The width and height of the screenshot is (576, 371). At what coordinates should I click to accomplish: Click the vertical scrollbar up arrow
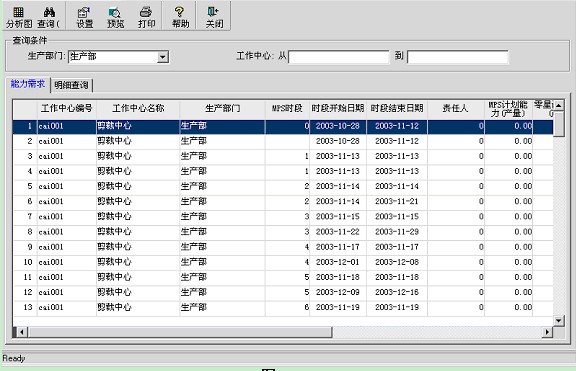(558, 106)
